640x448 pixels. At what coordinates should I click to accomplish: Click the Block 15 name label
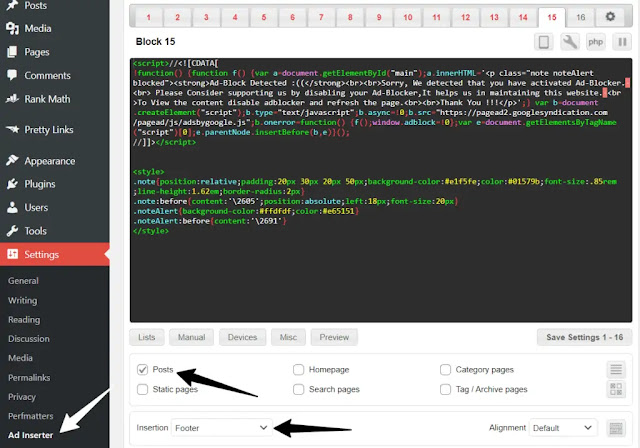pos(156,42)
